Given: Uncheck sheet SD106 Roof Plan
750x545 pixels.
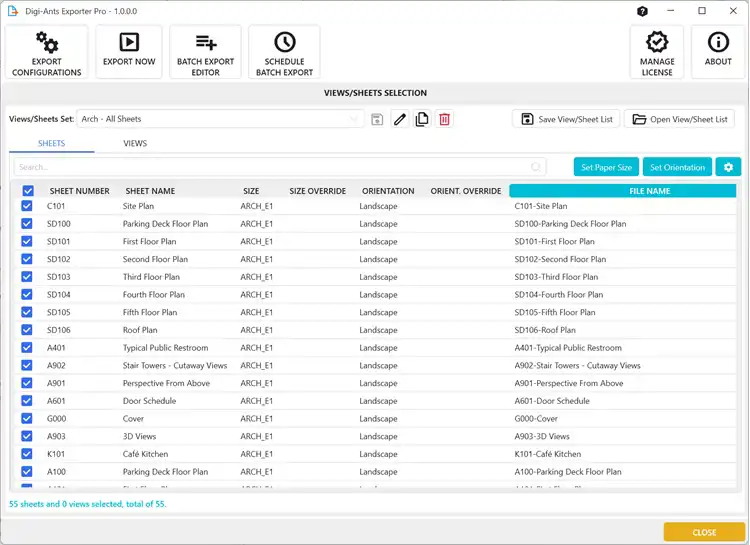Looking at the screenshot, I should [x=27, y=330].
